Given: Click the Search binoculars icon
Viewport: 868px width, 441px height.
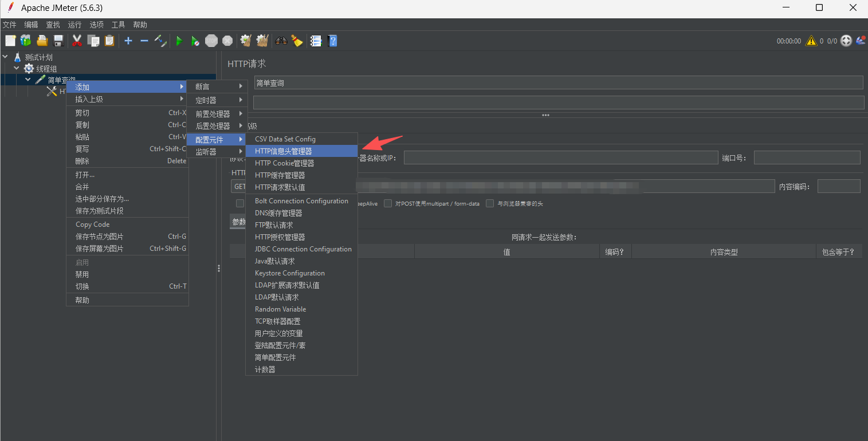Looking at the screenshot, I should [281, 41].
